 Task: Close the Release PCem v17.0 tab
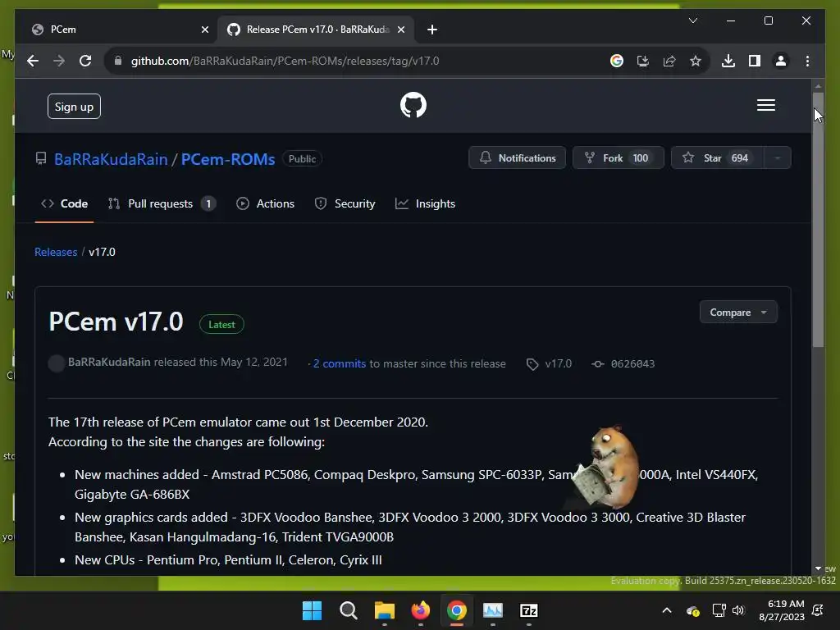click(x=400, y=30)
